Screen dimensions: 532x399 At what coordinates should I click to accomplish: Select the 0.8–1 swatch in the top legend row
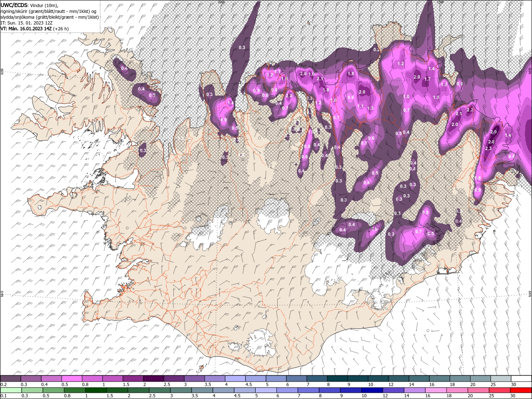pos(92,379)
